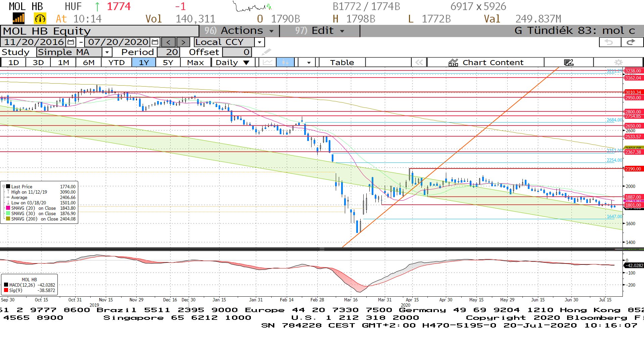
Task: Click the 3162.04 price level label
Action: tap(633, 78)
